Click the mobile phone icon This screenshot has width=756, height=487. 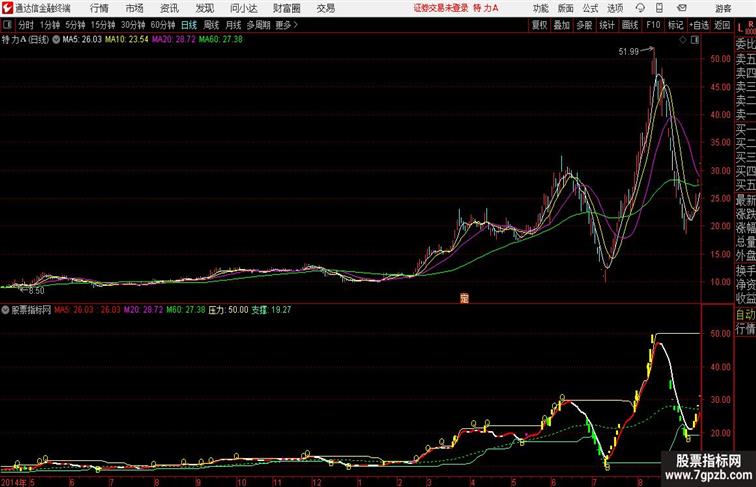pyautogui.click(x=659, y=8)
